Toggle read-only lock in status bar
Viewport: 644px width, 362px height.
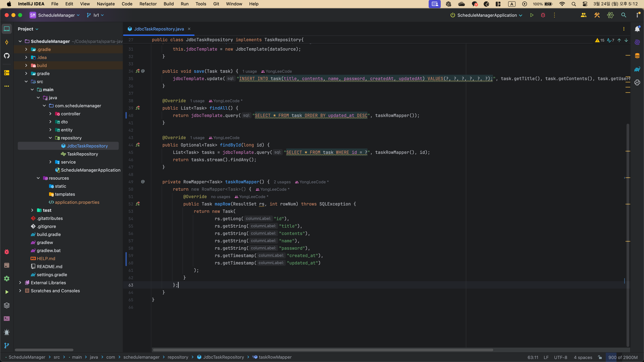pyautogui.click(x=600, y=357)
